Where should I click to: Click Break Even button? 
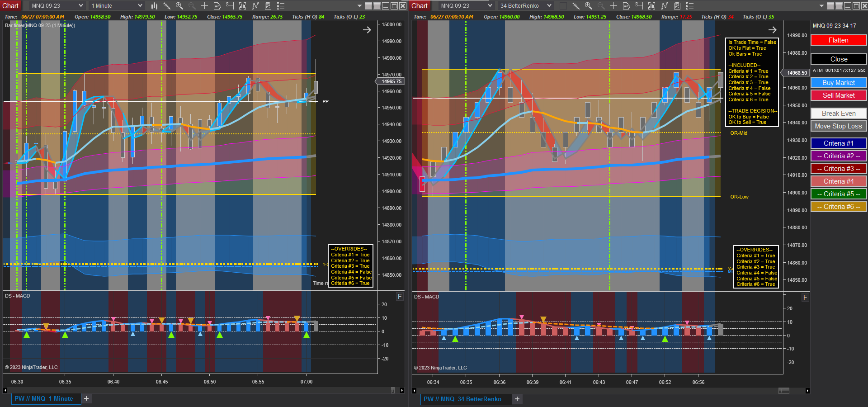[x=839, y=114]
